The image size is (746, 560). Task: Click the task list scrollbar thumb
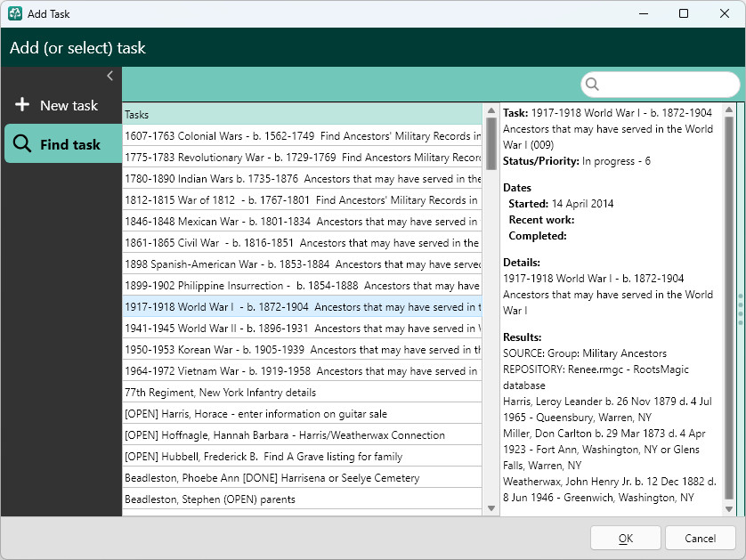coord(491,143)
